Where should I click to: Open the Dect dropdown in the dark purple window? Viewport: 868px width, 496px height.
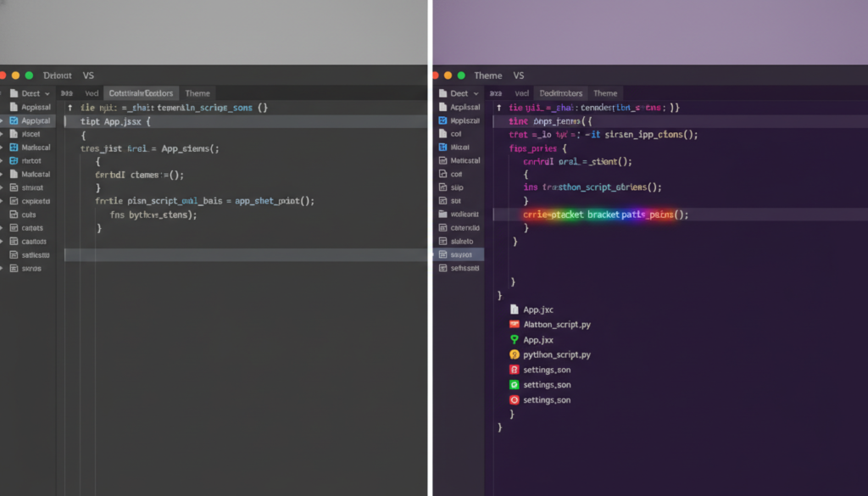tap(464, 93)
